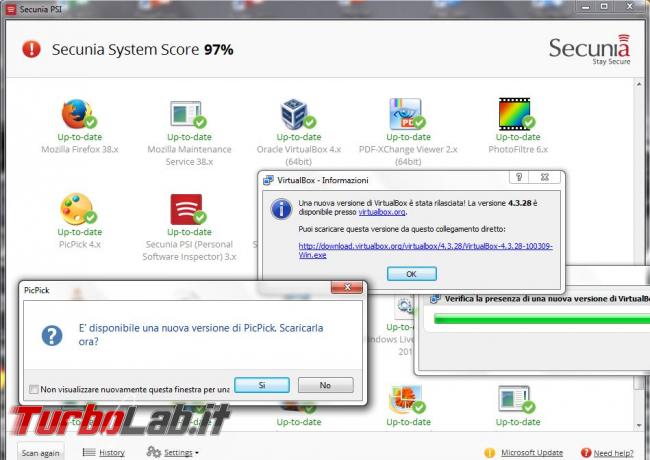The image size is (650, 460).
Task: Select the bottom-row program icon with orange picture
Action: click(407, 399)
